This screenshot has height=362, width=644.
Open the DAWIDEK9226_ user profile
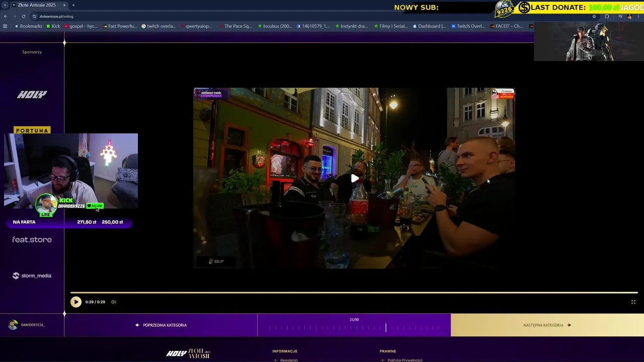coord(27,325)
